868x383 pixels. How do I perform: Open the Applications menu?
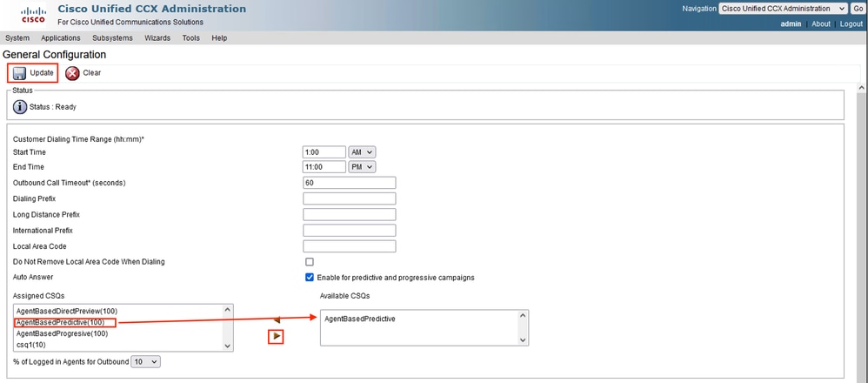[61, 38]
